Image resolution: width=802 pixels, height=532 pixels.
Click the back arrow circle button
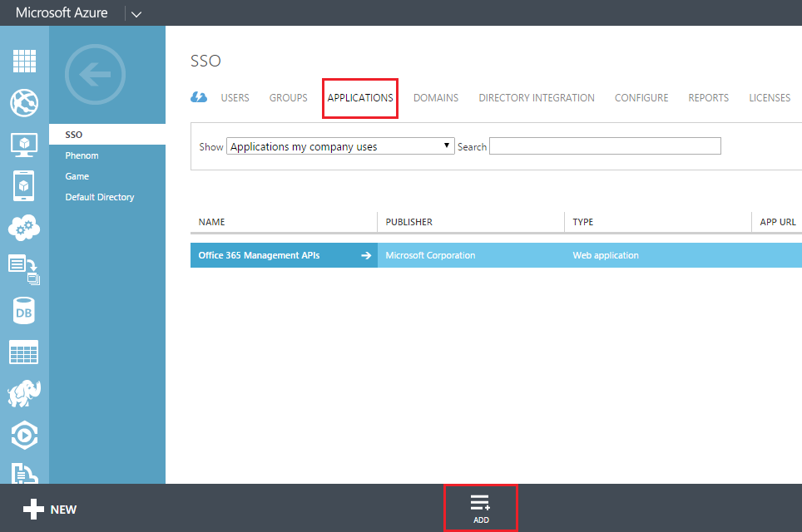click(95, 75)
